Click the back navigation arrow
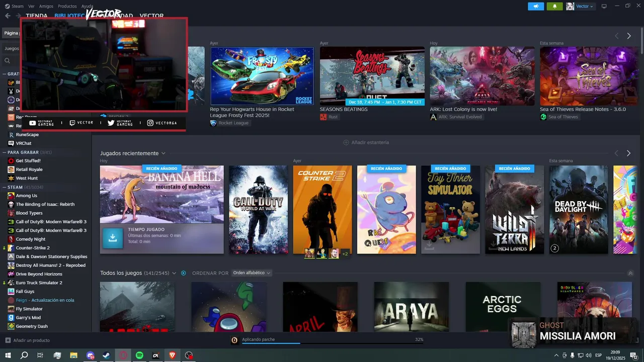Screen dimensions: 644x362 click(8, 16)
